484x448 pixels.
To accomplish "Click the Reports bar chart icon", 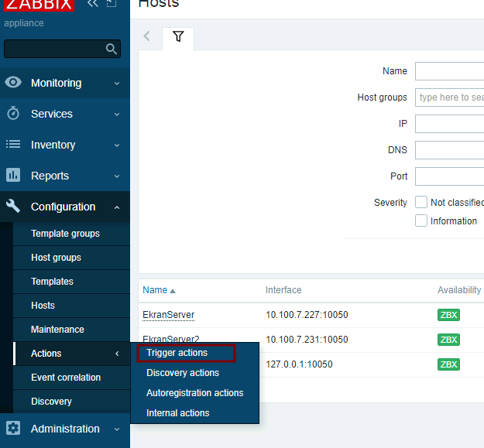I will tap(13, 176).
